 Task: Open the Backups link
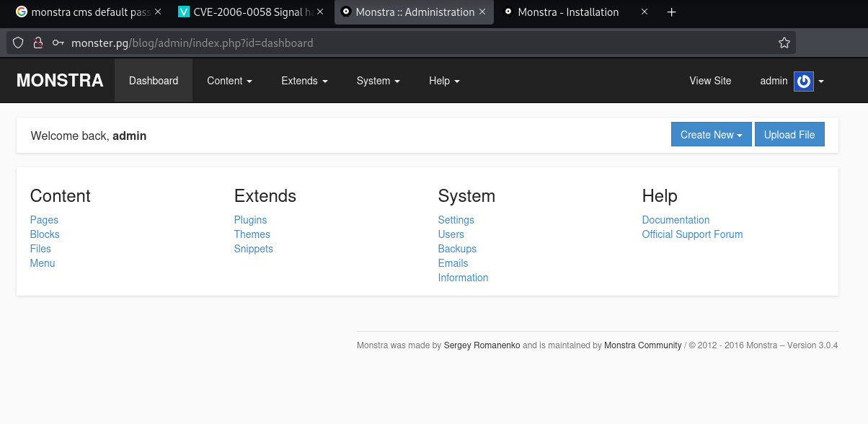[457, 249]
